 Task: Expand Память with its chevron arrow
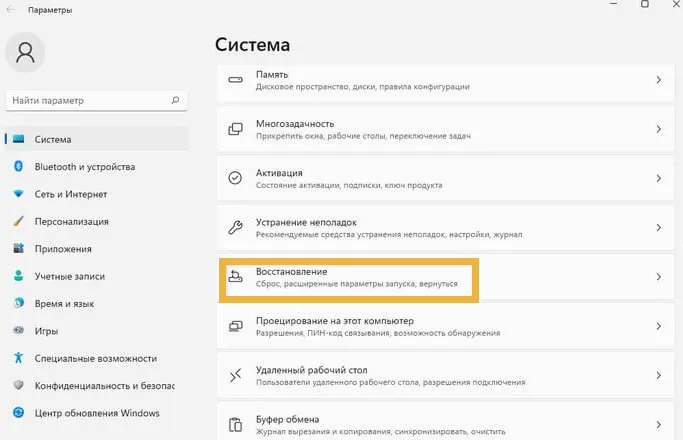pyautogui.click(x=659, y=80)
